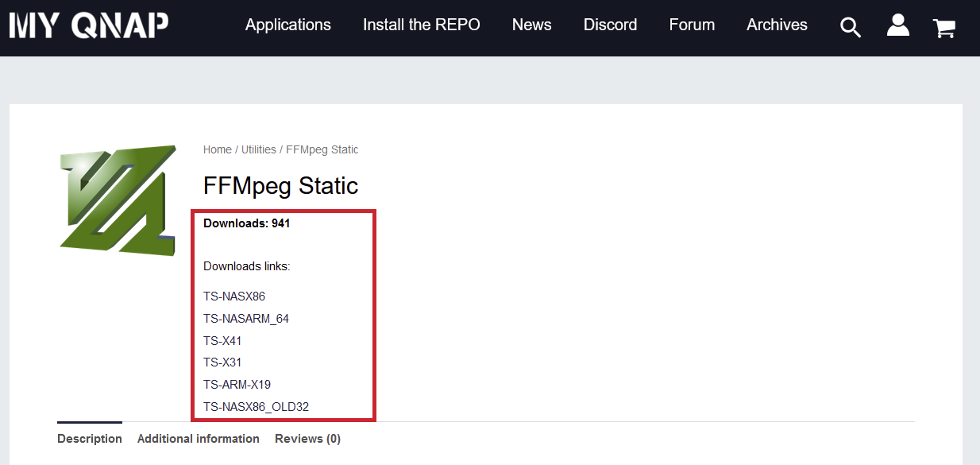
Task: Open the user account icon
Action: click(x=898, y=25)
